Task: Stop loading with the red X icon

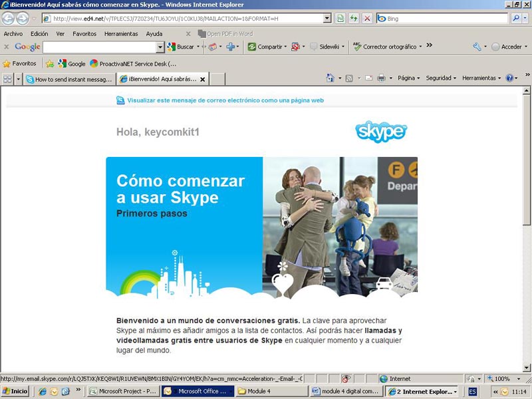Action: [x=367, y=19]
